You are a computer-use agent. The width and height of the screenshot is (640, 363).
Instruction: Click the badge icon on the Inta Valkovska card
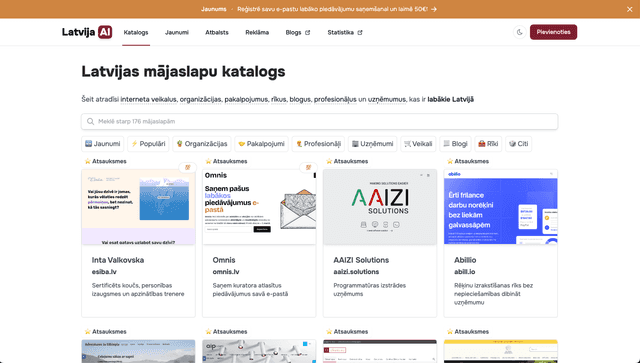coord(188,167)
